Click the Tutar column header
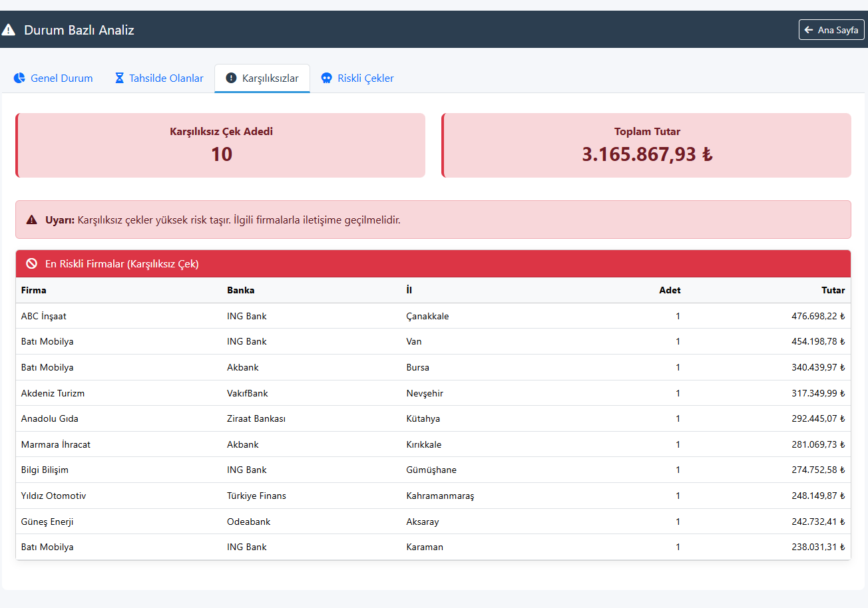Viewport: 868px width, 608px height. click(x=833, y=290)
